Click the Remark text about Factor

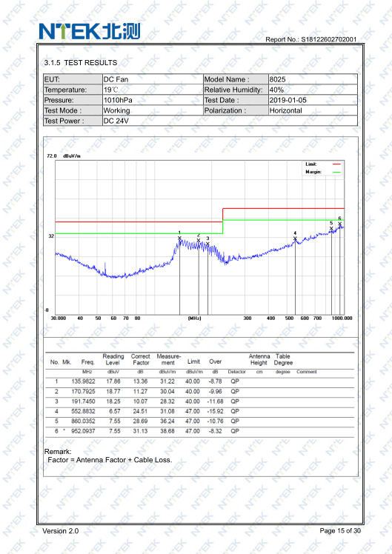[x=110, y=460]
